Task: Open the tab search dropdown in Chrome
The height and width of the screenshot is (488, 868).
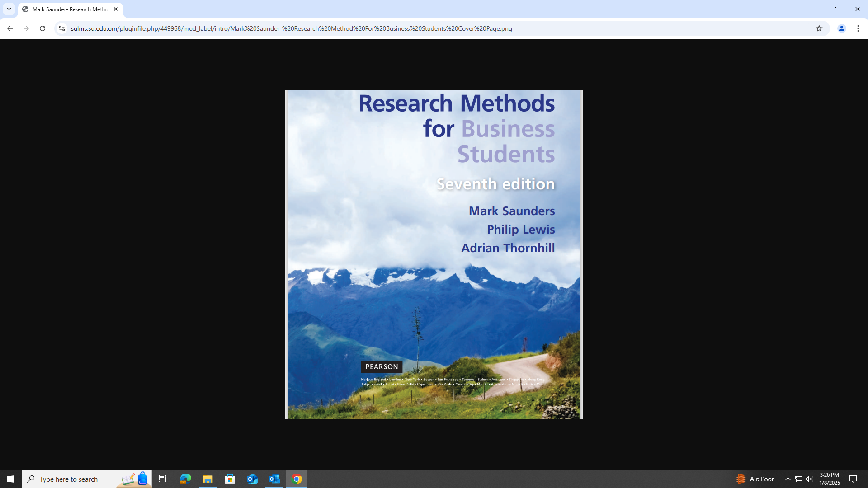Action: pos(9,9)
